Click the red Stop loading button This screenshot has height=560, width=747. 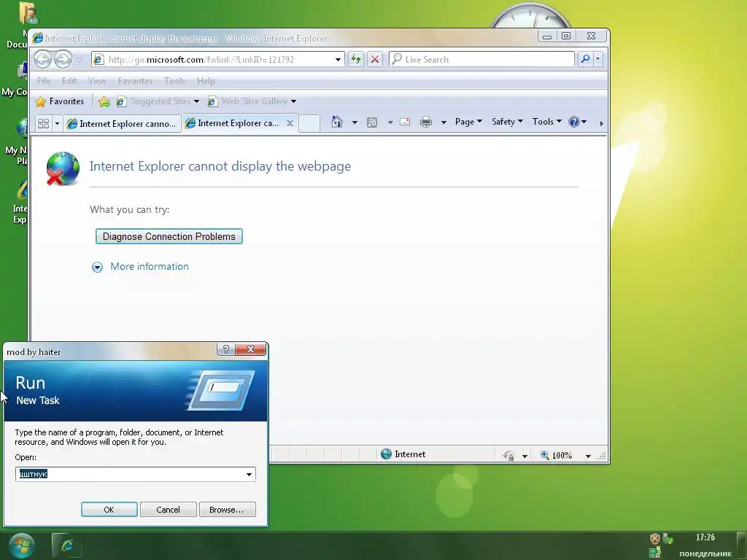pos(375,59)
